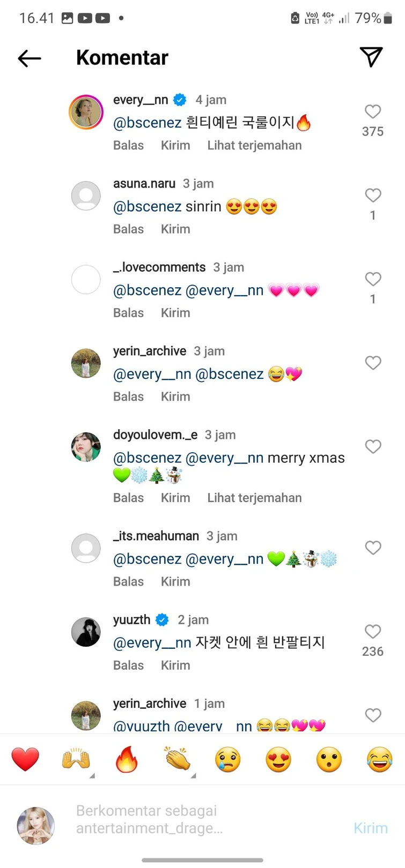Select the red heart quick reaction emoji
Image resolution: width=405 pixels, height=868 pixels.
[x=25, y=759]
